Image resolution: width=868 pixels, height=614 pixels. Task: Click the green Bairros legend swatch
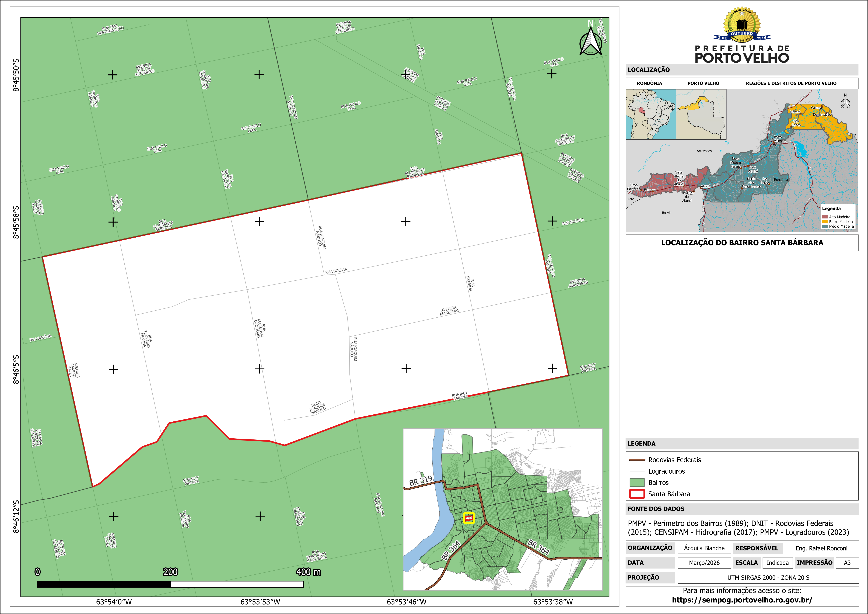[x=637, y=482]
